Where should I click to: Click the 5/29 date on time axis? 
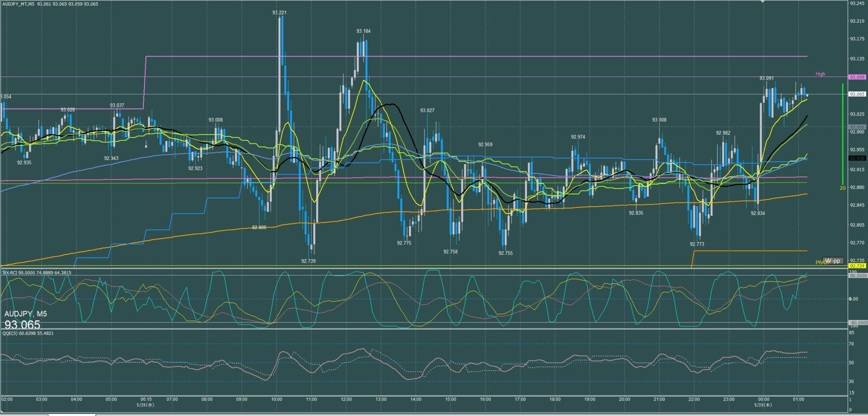click(x=763, y=405)
